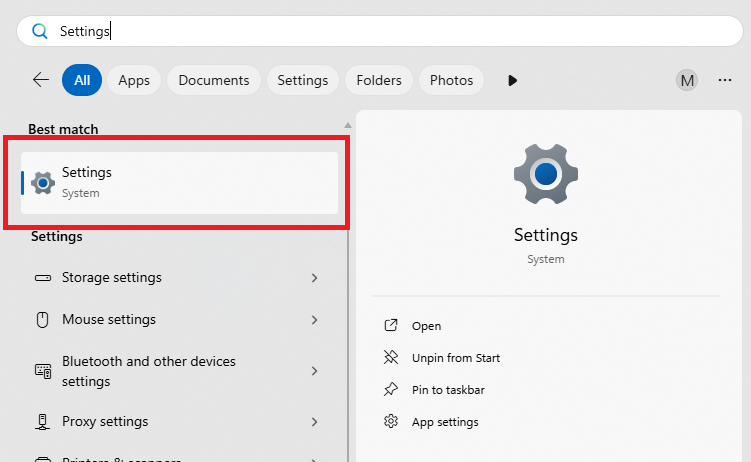Image resolution: width=751 pixels, height=462 pixels.
Task: Expand Mouse settings chevron arrow
Action: pyautogui.click(x=314, y=320)
